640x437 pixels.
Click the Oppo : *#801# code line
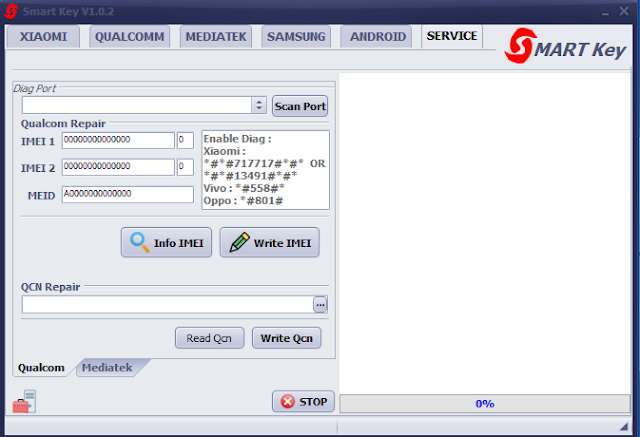[x=243, y=201]
